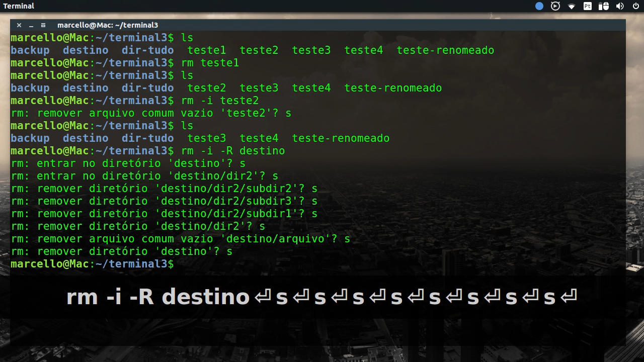Click the window title marcello@Mac: ~/terminal3
This screenshot has height=362, width=644.
tap(108, 25)
